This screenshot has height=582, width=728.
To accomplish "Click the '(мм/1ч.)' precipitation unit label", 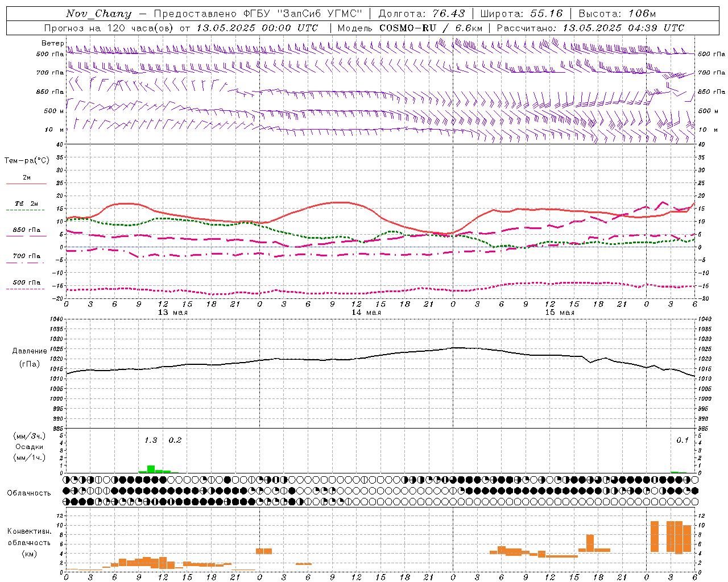I will pos(29,458).
